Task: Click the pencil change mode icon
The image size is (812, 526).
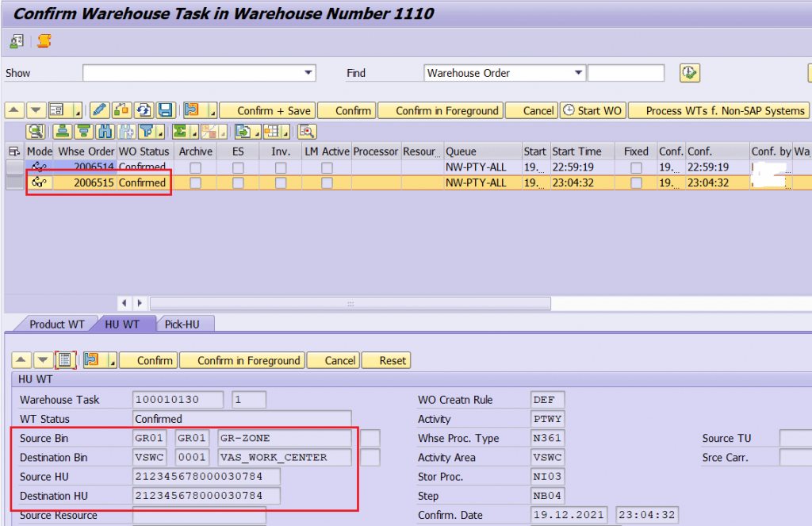Action: (99, 110)
